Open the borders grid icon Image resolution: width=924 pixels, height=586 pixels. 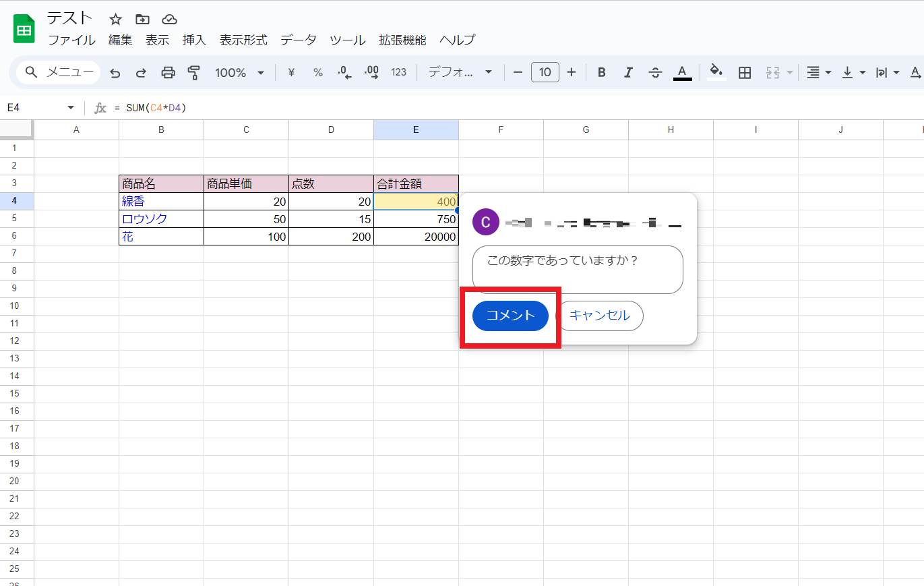click(x=745, y=73)
